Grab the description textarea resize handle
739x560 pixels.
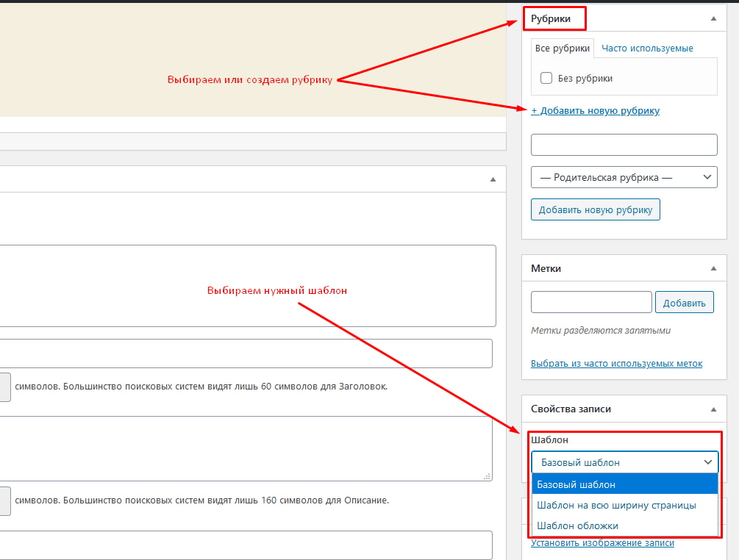[x=488, y=477]
